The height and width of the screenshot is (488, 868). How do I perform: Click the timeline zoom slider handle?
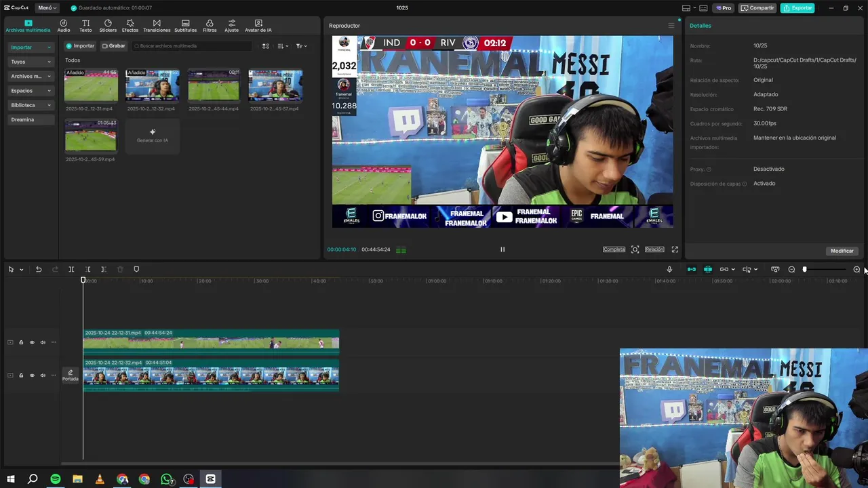click(x=805, y=269)
